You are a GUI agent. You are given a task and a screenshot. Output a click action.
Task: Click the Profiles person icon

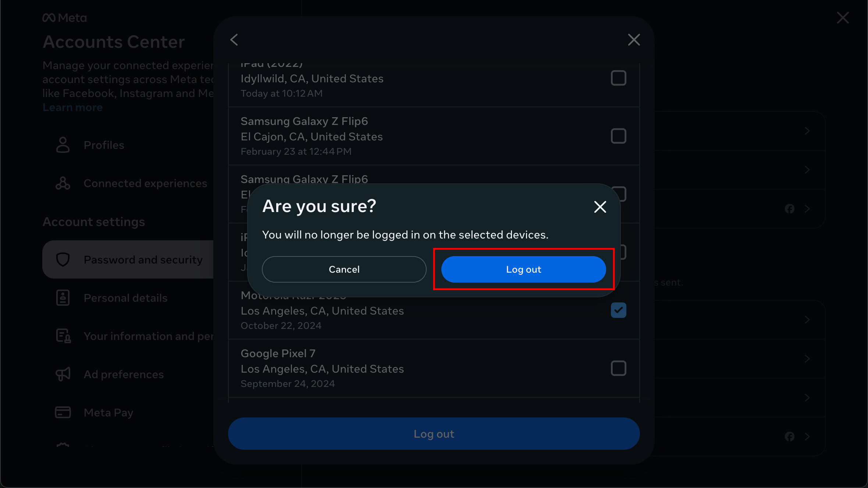[x=63, y=145]
